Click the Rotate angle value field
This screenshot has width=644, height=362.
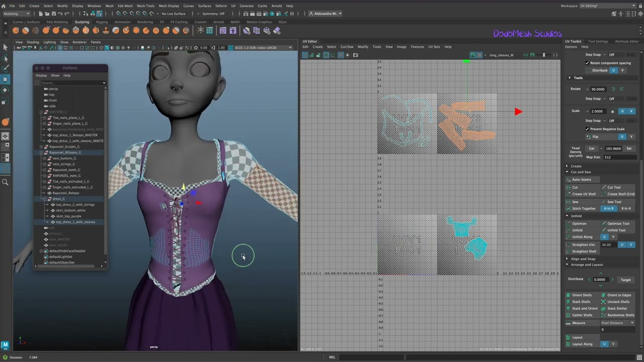click(x=598, y=89)
